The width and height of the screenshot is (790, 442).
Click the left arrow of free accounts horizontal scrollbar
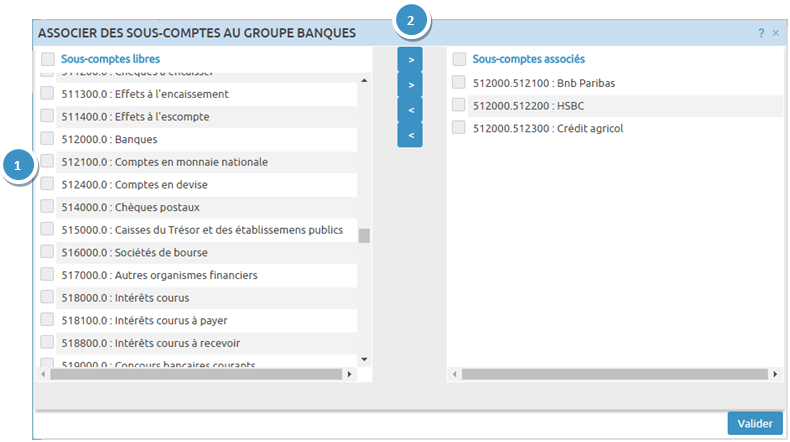point(43,374)
